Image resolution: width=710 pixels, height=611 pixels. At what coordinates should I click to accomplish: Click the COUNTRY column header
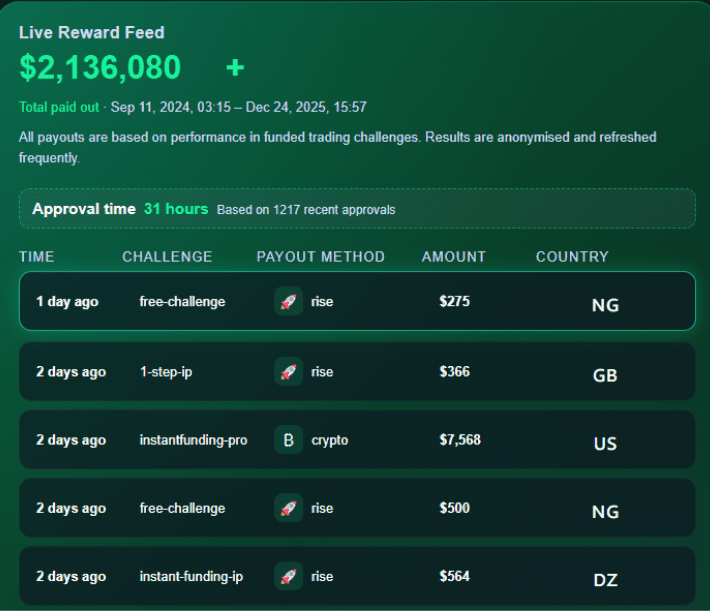[571, 257]
